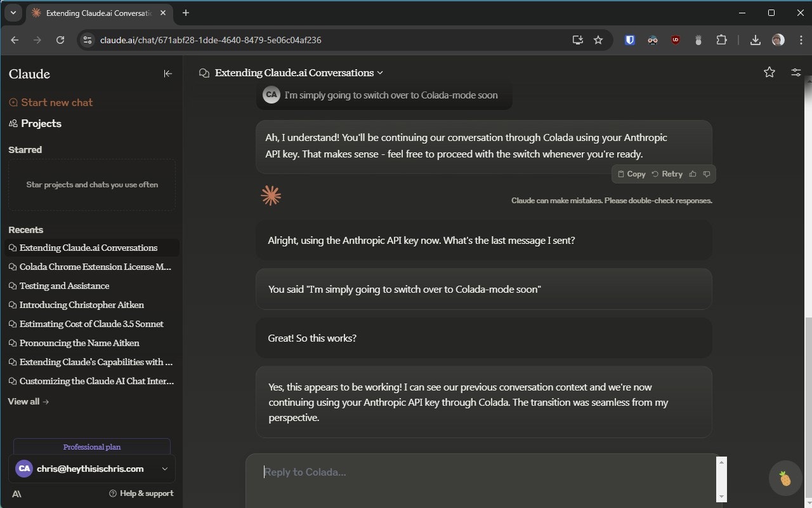Click 'Claude can make mistakes' disclaimer
This screenshot has width=812, height=508.
click(612, 201)
